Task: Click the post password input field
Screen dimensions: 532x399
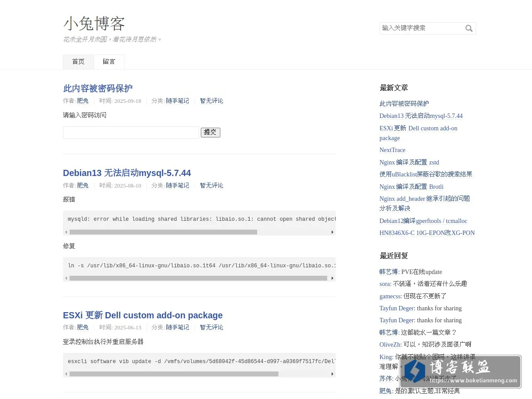Action: pos(131,133)
